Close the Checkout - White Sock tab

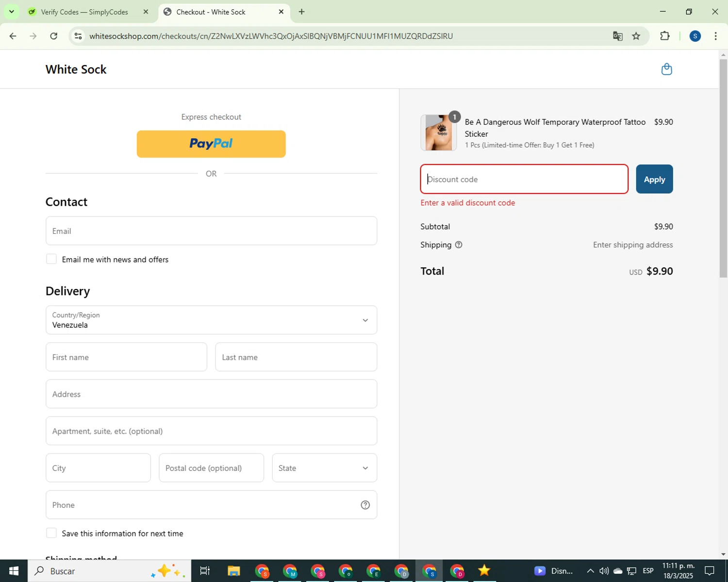tap(281, 12)
